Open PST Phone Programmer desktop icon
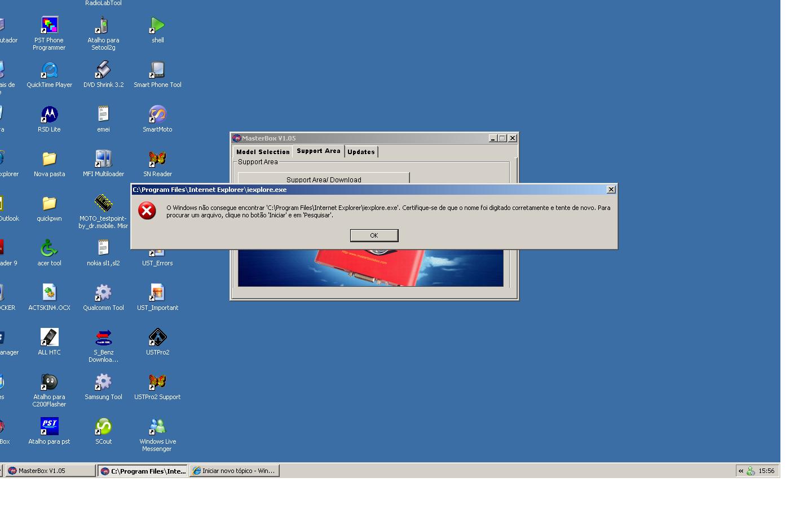This screenshot has height=508, width=812. pyautogui.click(x=49, y=25)
